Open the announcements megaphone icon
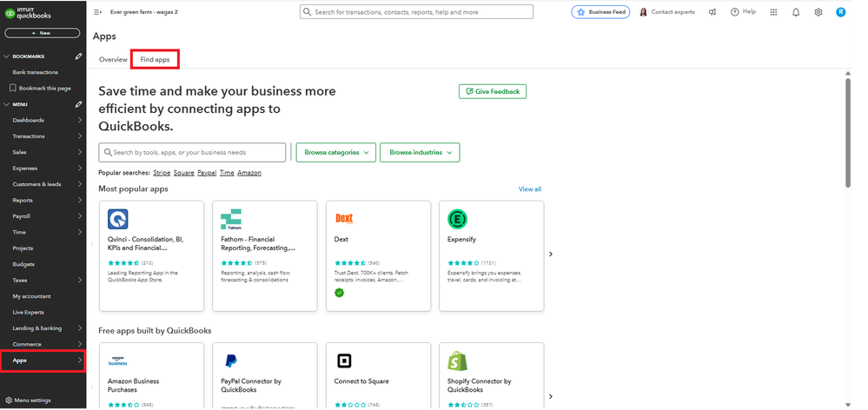Image resolution: width=868 pixels, height=410 pixels. click(712, 12)
